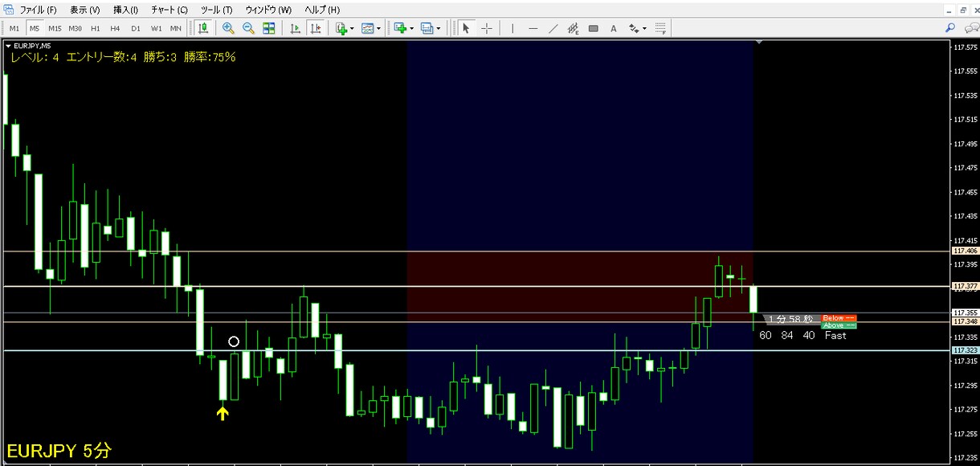Screen dimensions: 980x466
Task: Open the arrows objects dropdown
Action: tap(637, 28)
